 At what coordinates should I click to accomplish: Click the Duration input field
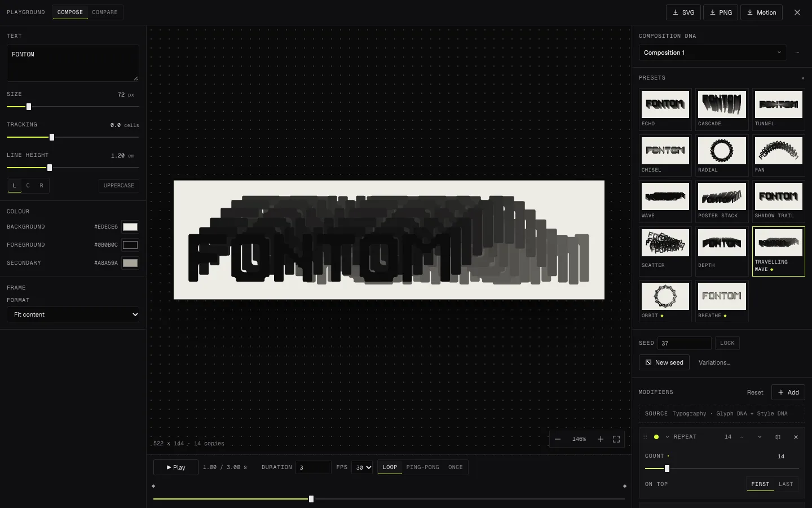pyautogui.click(x=314, y=467)
